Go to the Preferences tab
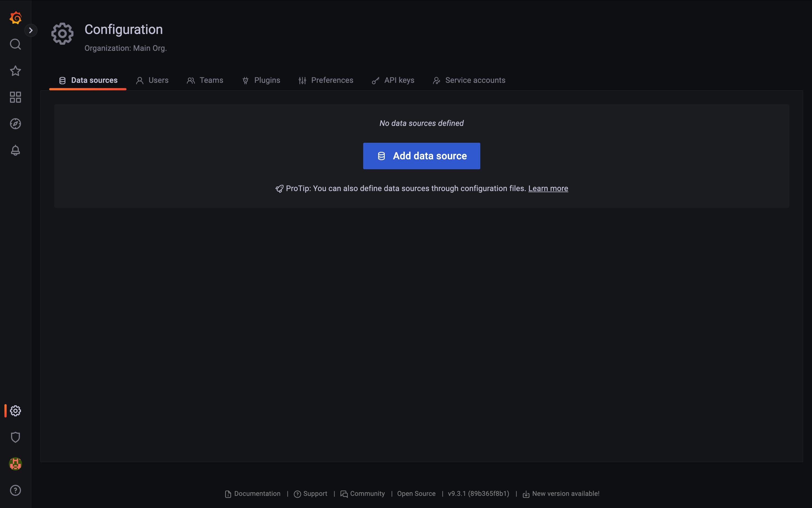The height and width of the screenshot is (508, 812). coord(326,80)
